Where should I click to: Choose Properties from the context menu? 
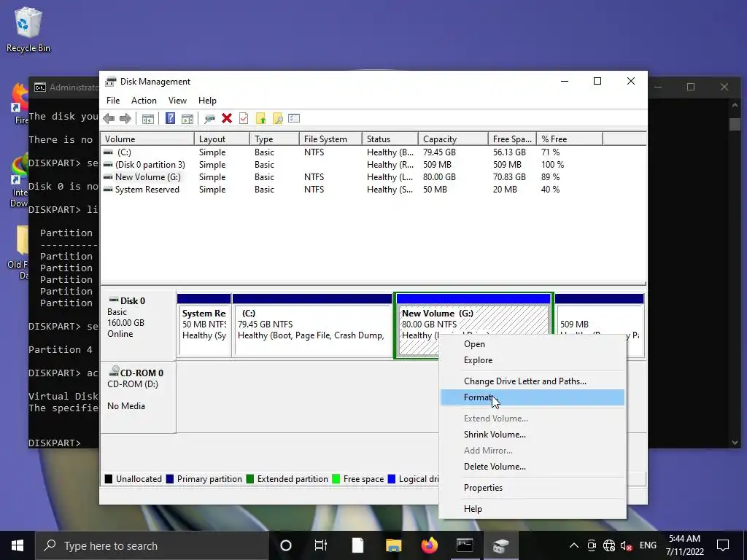[x=532, y=488]
